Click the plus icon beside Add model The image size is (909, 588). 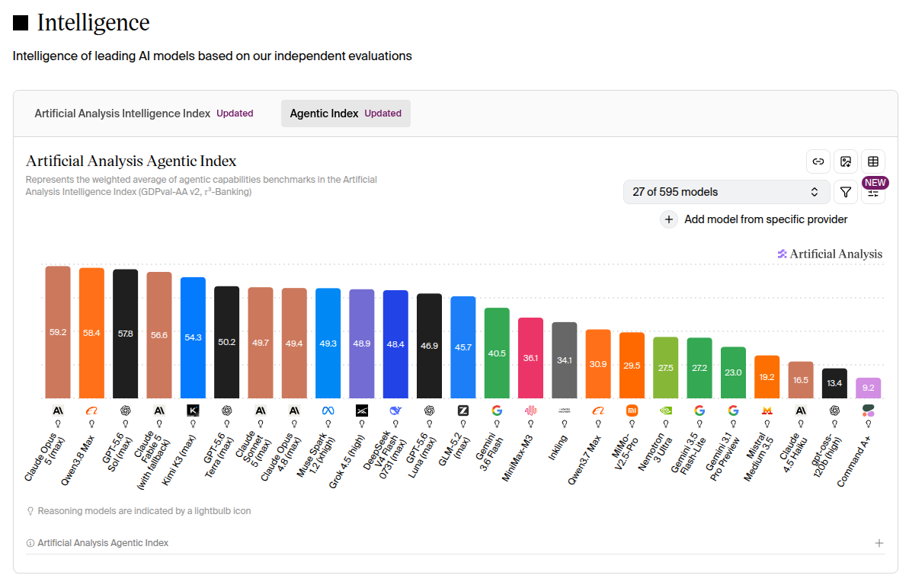668,219
